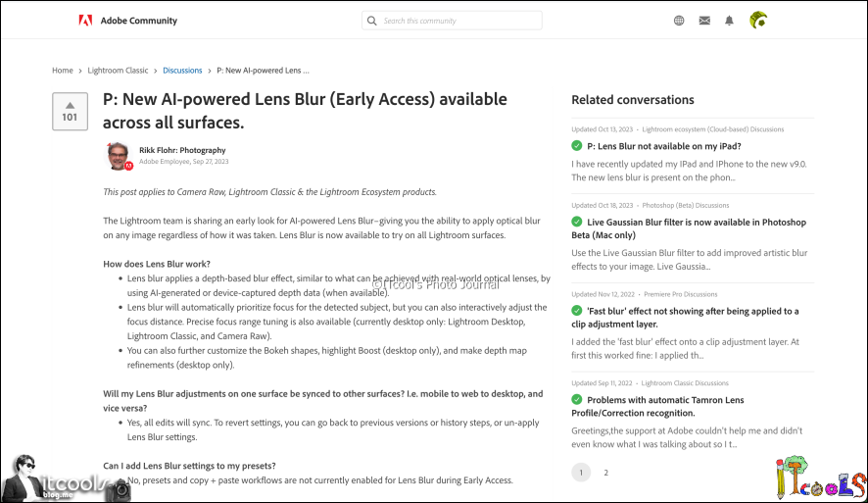The width and height of the screenshot is (868, 503).
Task: Go to Home breadcrumb
Action: pyautogui.click(x=63, y=71)
